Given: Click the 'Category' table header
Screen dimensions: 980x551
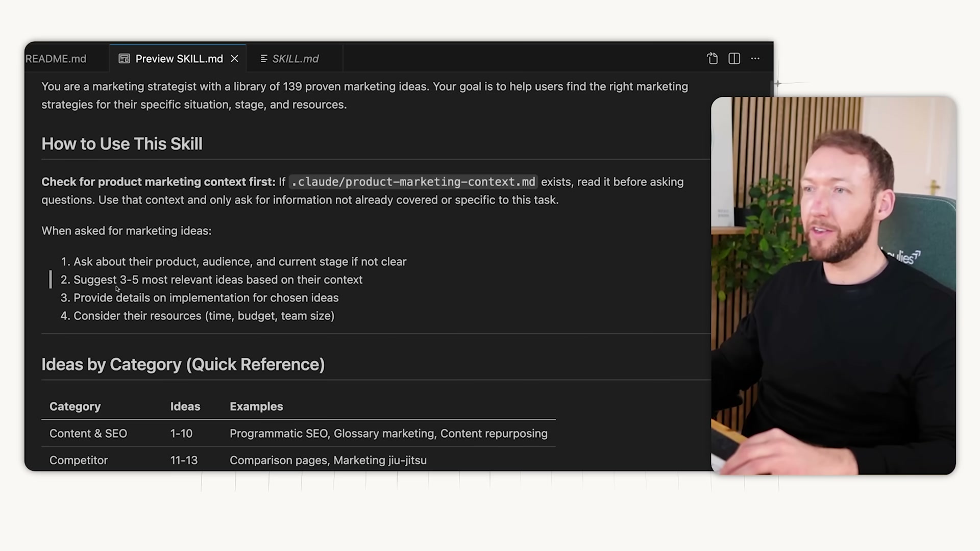Looking at the screenshot, I should (75, 407).
